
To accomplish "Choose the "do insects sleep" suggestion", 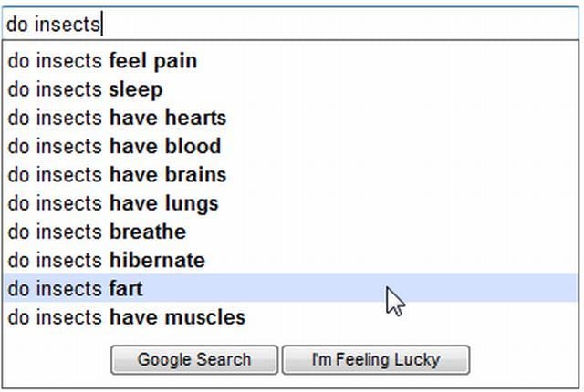I will tap(86, 90).
